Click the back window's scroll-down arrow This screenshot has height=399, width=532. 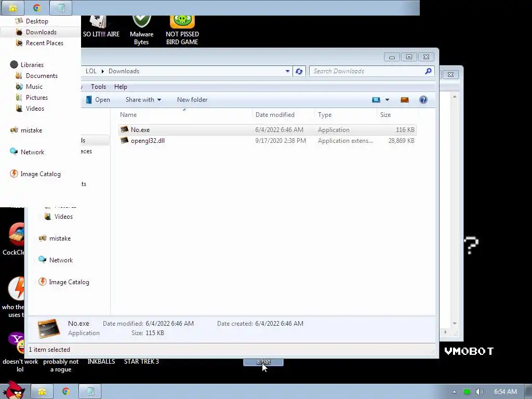click(455, 323)
